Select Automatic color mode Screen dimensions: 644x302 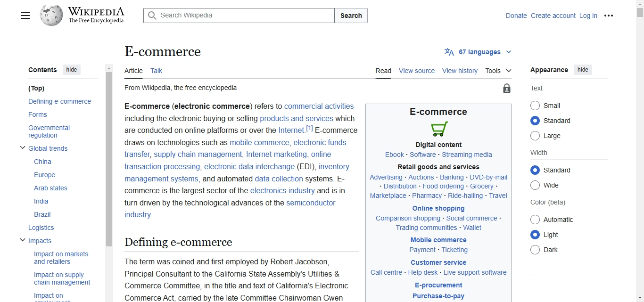(x=535, y=220)
